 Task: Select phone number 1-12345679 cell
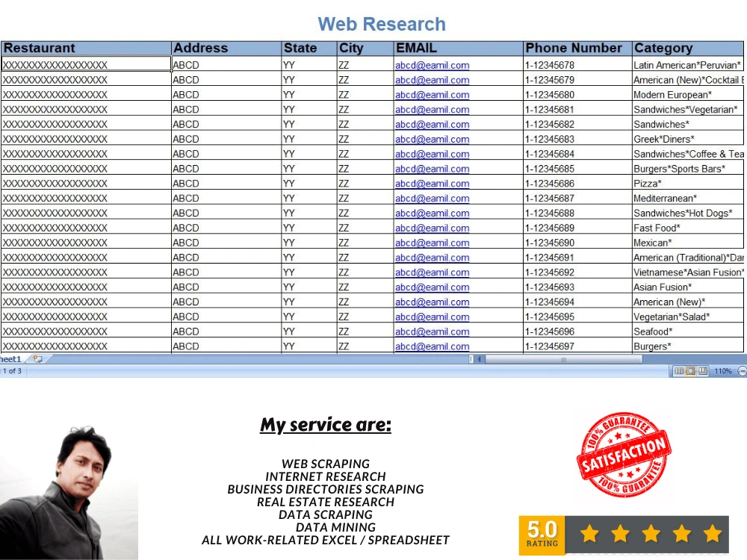[578, 80]
